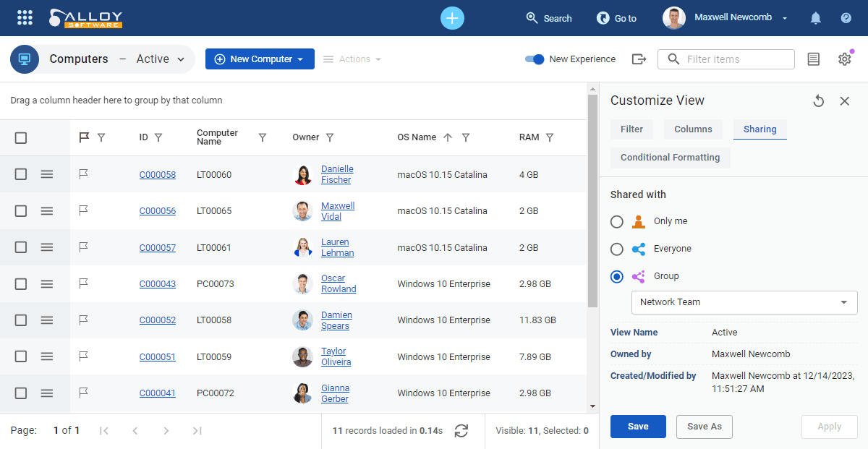
Task: Flag the computer C000052
Action: click(x=84, y=320)
